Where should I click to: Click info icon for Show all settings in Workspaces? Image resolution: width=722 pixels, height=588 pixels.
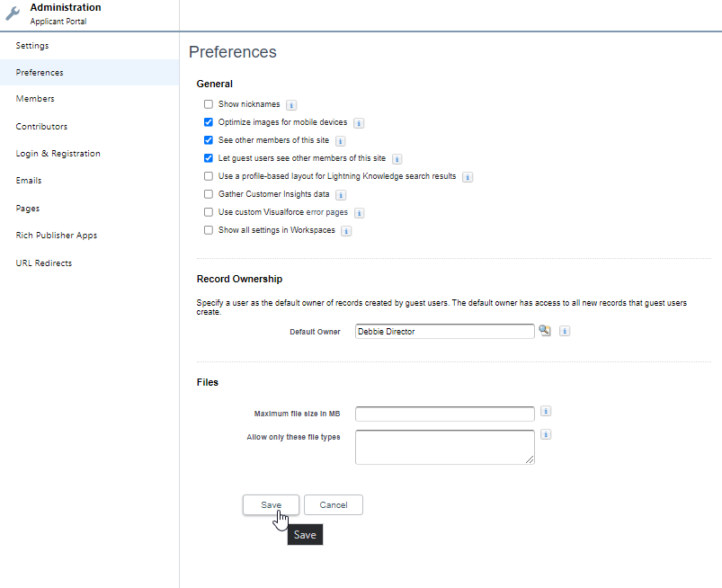tap(346, 231)
